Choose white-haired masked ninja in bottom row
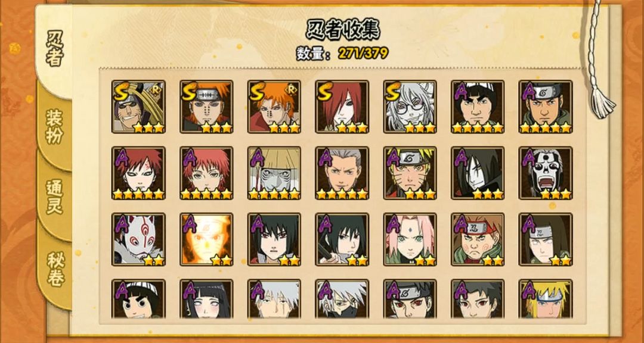This screenshot has height=343, width=644. click(x=342, y=299)
